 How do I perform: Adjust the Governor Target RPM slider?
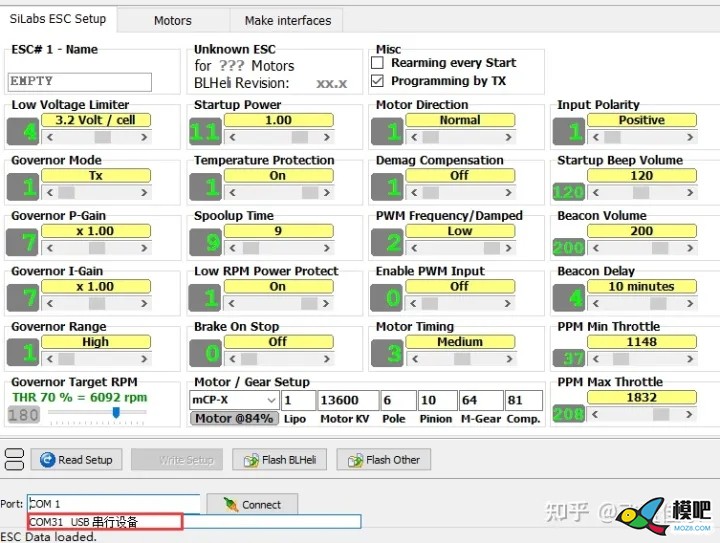click(x=116, y=412)
